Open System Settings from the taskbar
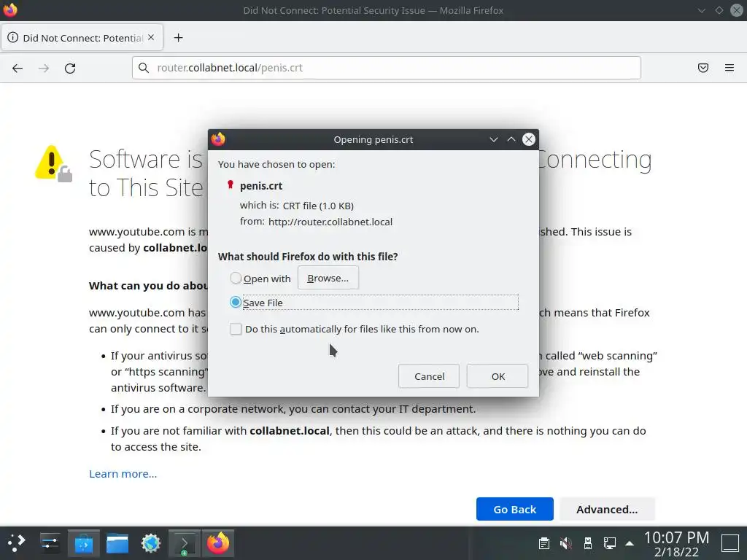This screenshot has height=560, width=747. coord(50,542)
